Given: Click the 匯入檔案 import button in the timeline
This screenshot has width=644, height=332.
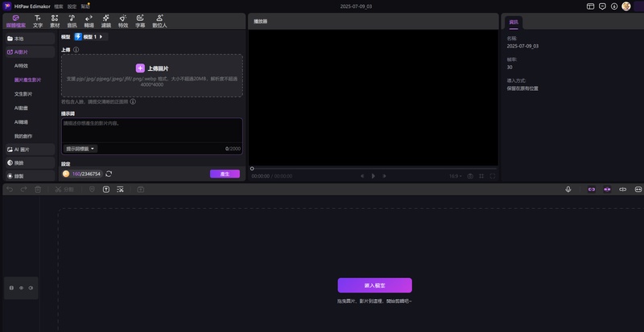Looking at the screenshot, I should pyautogui.click(x=374, y=285).
